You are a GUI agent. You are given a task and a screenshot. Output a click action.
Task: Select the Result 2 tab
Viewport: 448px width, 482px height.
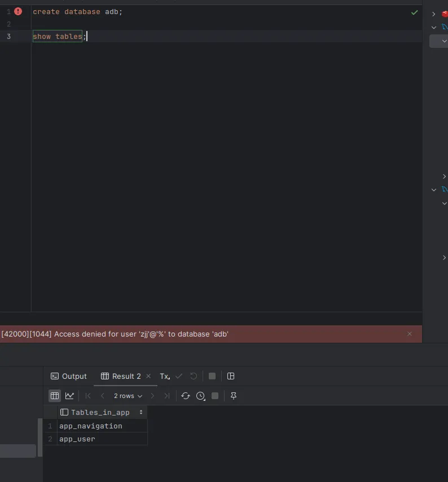click(x=121, y=376)
